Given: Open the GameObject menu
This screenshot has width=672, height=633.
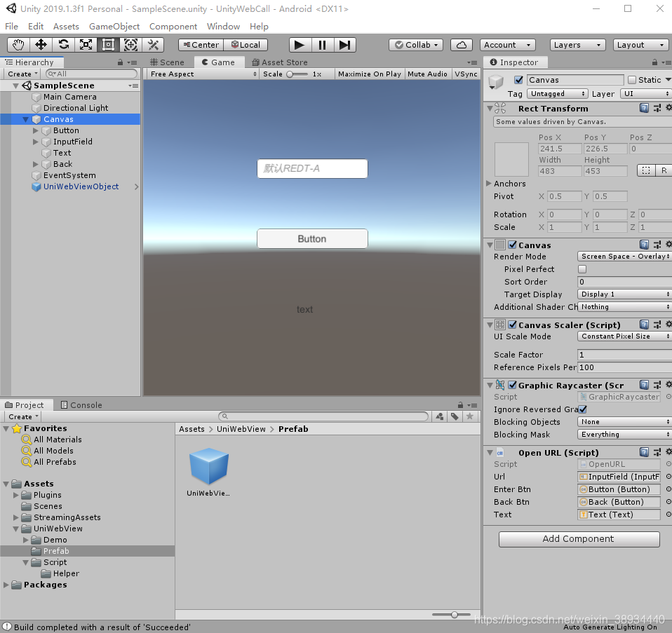Looking at the screenshot, I should 114,26.
